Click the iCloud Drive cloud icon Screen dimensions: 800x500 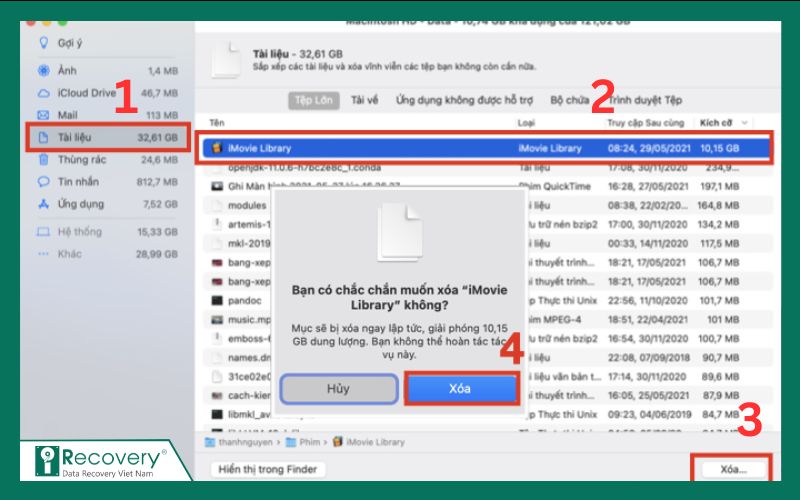(44, 93)
